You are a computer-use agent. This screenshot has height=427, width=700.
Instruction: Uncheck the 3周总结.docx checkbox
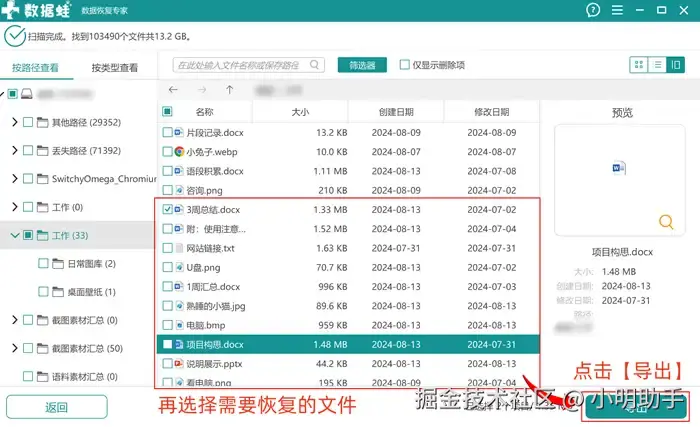pos(167,209)
